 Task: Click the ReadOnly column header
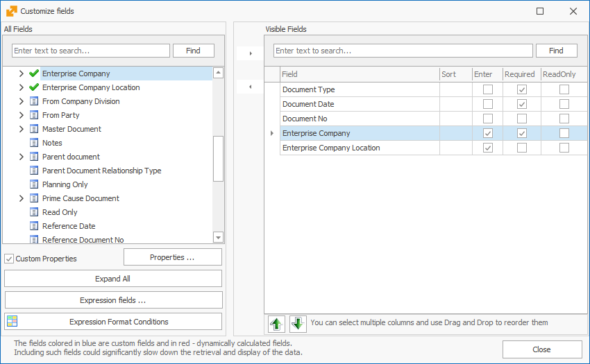[564, 74]
